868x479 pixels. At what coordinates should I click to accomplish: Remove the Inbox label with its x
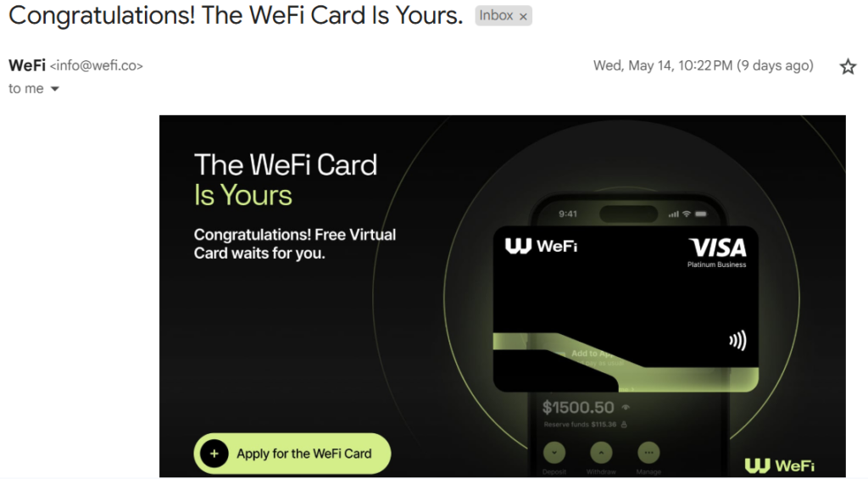click(523, 17)
